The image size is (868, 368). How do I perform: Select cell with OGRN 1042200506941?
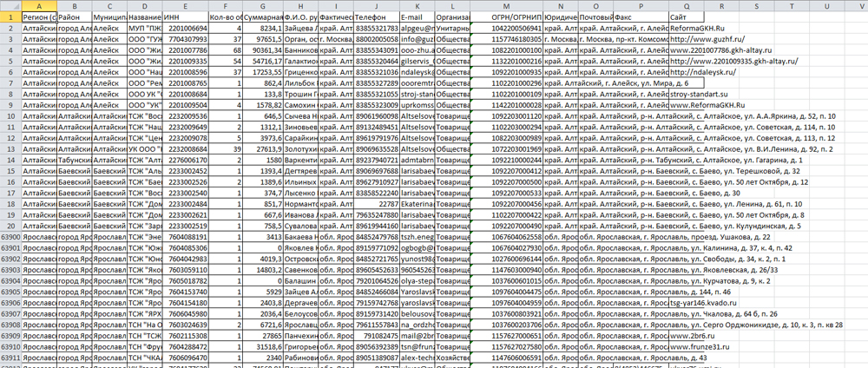(519, 28)
